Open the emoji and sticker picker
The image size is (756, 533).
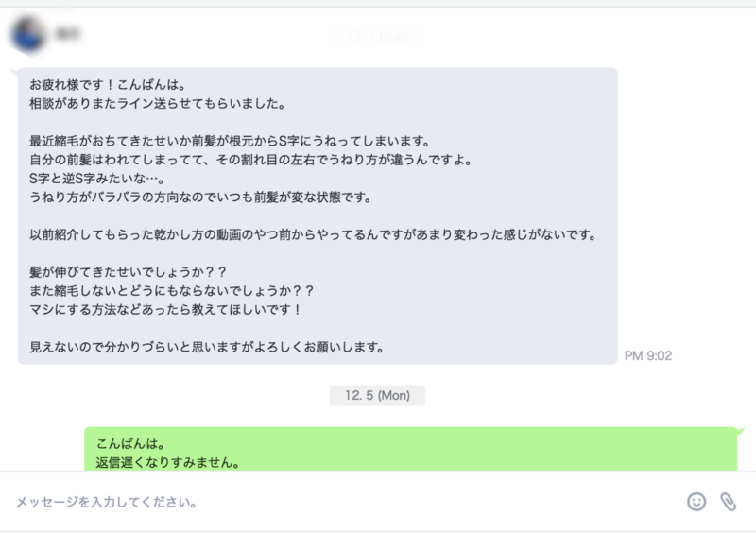point(696,502)
